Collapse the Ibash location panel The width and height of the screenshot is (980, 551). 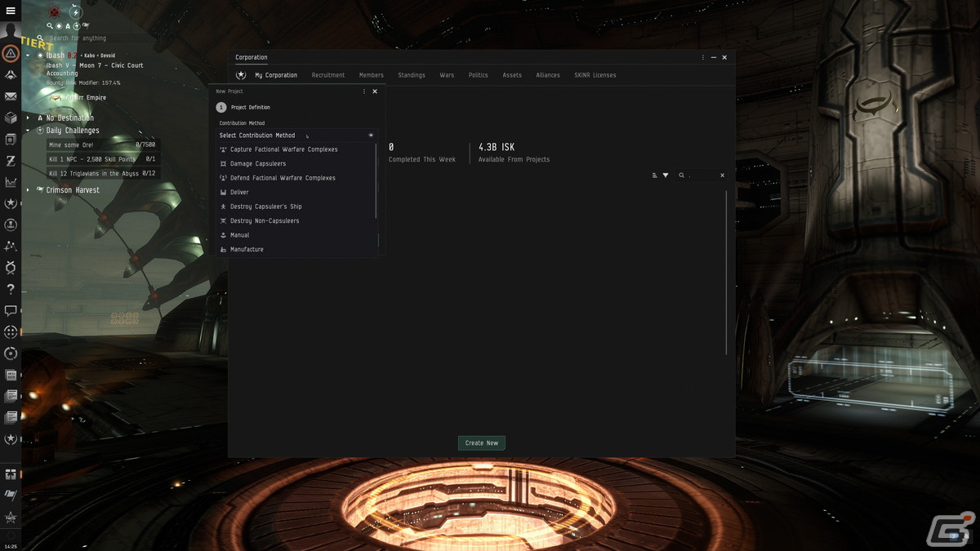(x=29, y=56)
